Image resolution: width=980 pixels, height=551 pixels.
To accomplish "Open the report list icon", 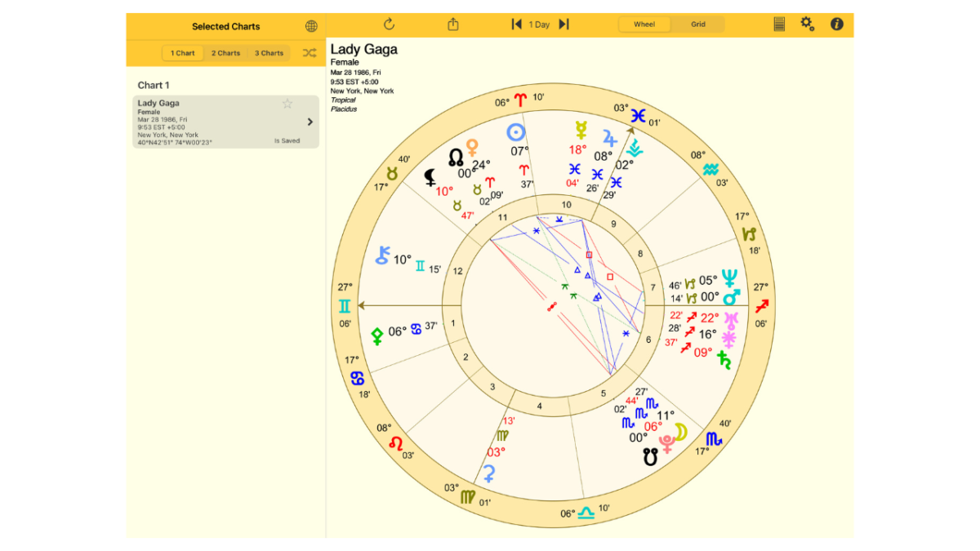I will pyautogui.click(x=779, y=24).
